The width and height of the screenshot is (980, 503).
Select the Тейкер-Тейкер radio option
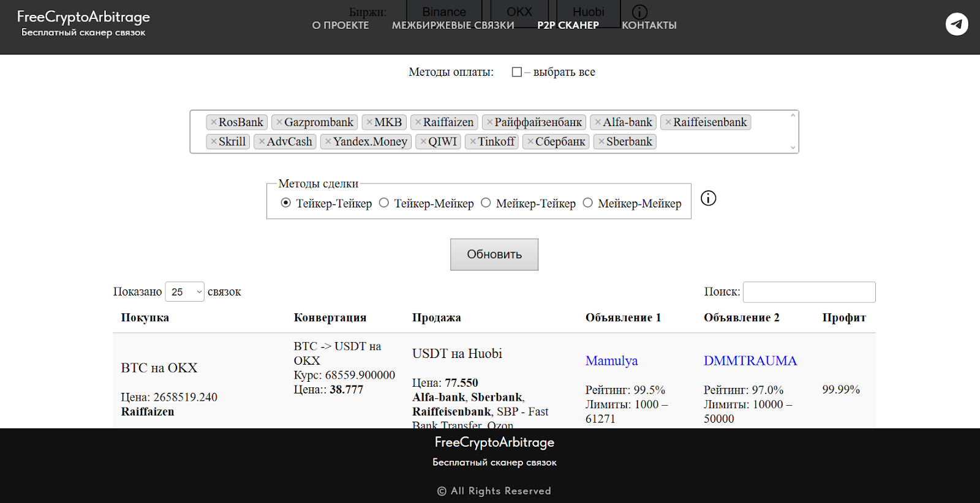(x=285, y=203)
